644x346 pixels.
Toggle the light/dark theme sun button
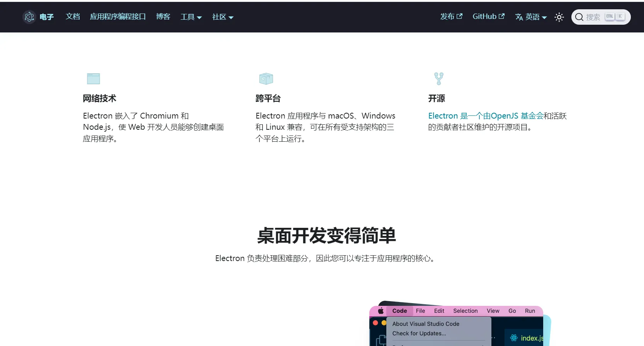click(x=559, y=17)
